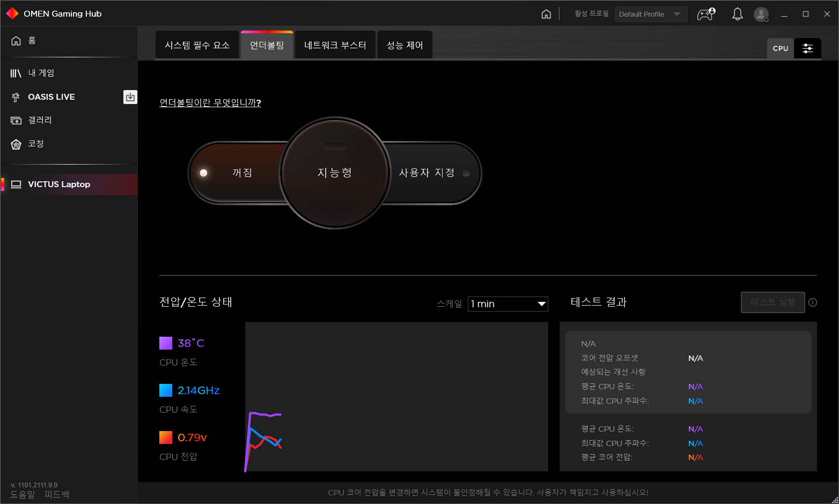Screen dimensions: 839x504
Task: Switch to the 시스템 필수 요소 tab
Action: (197, 45)
